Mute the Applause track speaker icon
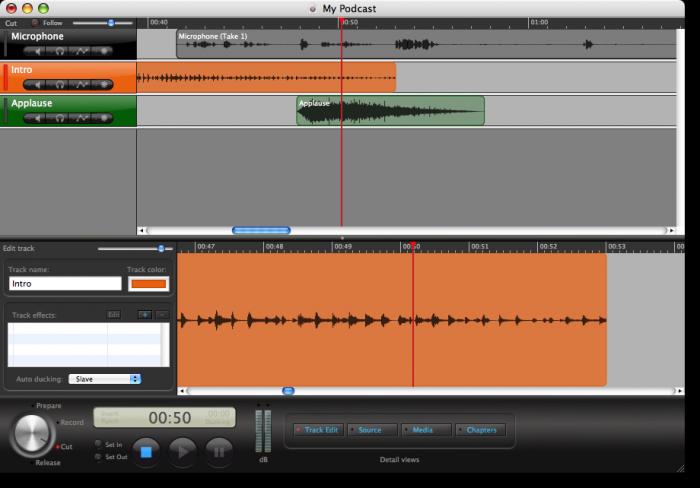The image size is (700, 488). click(x=37, y=118)
